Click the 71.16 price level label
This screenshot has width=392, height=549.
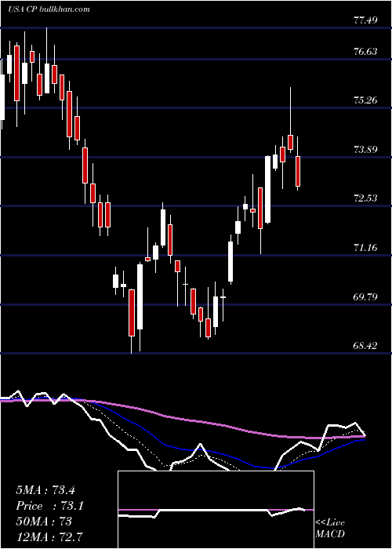pos(365,248)
